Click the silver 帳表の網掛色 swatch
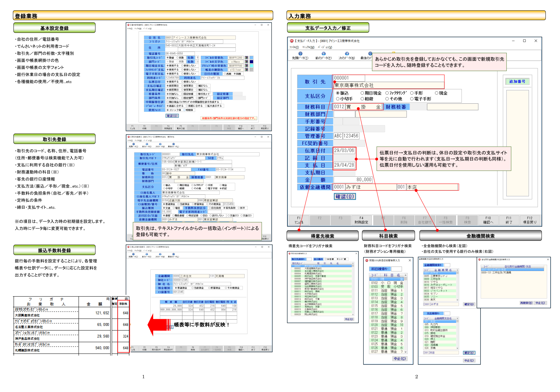The width and height of the screenshot is (560, 392). click(251, 70)
